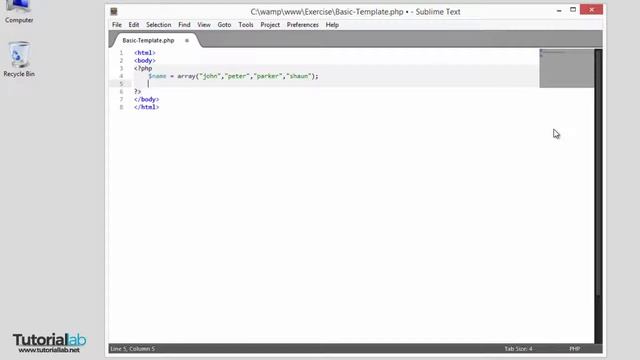This screenshot has height=360, width=640.
Task: Open the Tools menu
Action: pyautogui.click(x=246, y=25)
